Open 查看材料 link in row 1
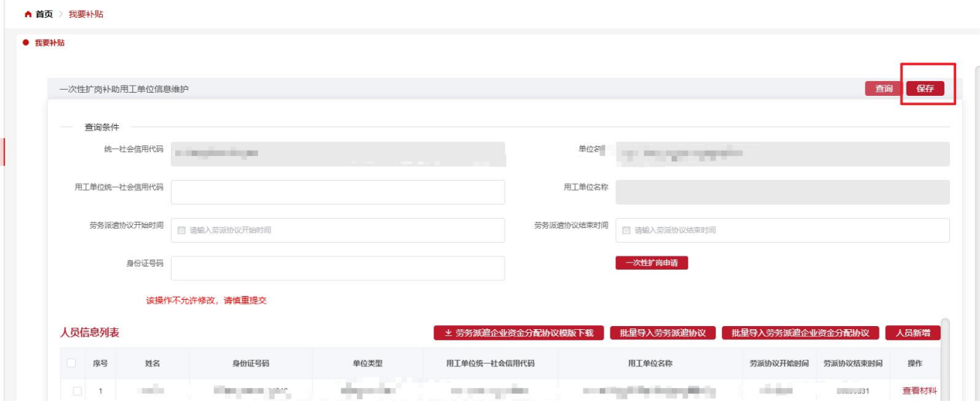This screenshot has width=980, height=401. [919, 391]
